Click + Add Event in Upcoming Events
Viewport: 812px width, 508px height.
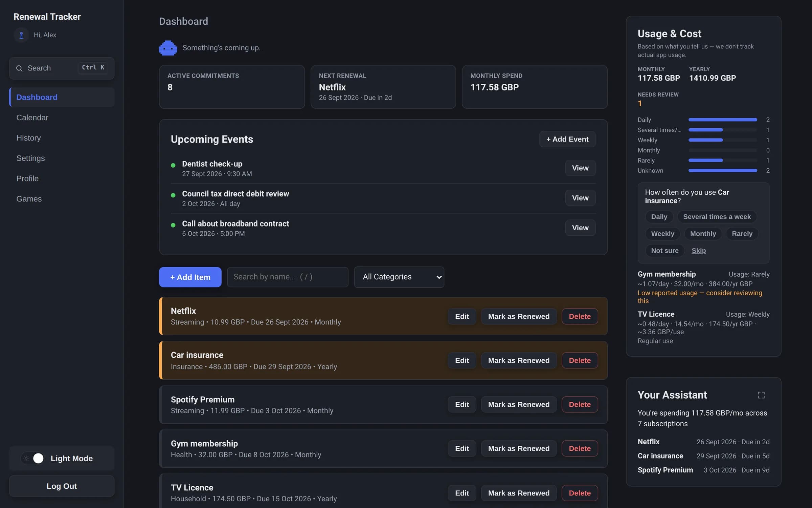567,139
